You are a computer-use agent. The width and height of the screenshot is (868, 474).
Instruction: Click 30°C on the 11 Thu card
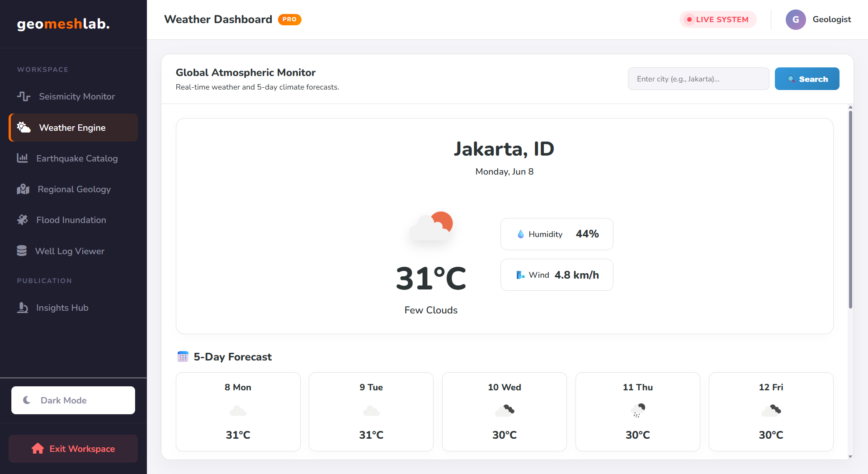(638, 435)
